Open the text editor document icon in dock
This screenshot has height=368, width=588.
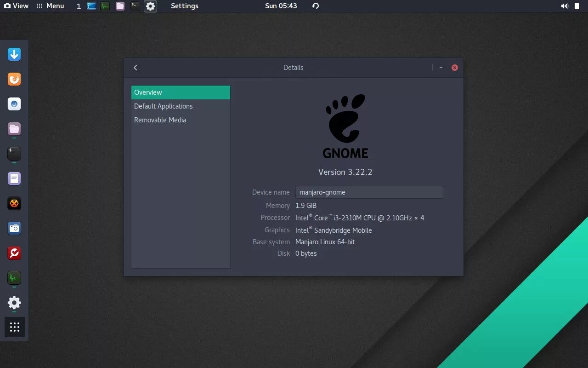point(14,178)
